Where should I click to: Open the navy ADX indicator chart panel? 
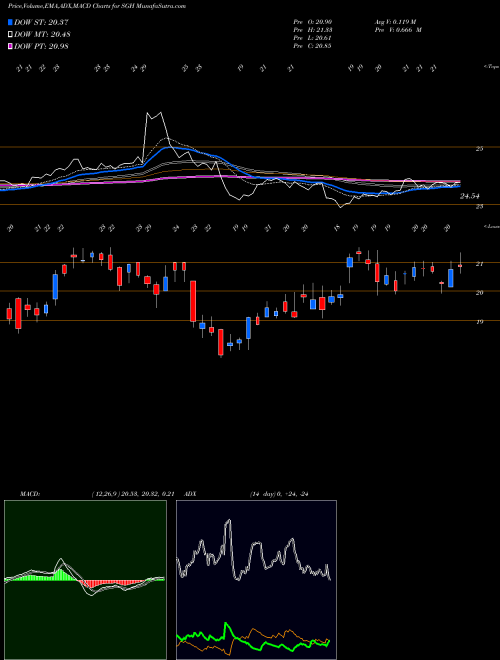256,580
